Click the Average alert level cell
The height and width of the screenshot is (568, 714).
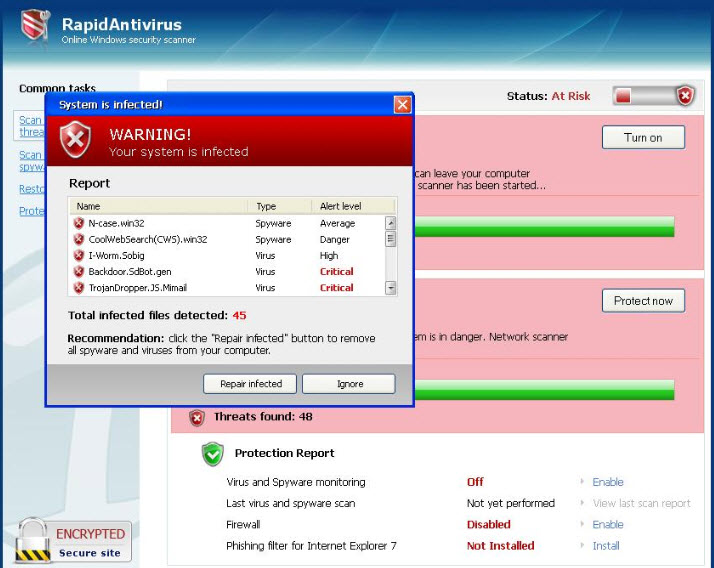[337, 223]
